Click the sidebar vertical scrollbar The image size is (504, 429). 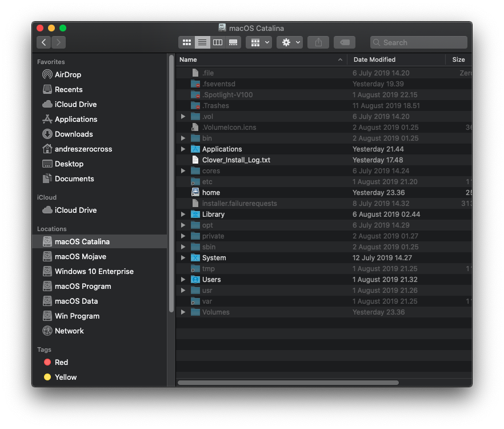point(171,184)
